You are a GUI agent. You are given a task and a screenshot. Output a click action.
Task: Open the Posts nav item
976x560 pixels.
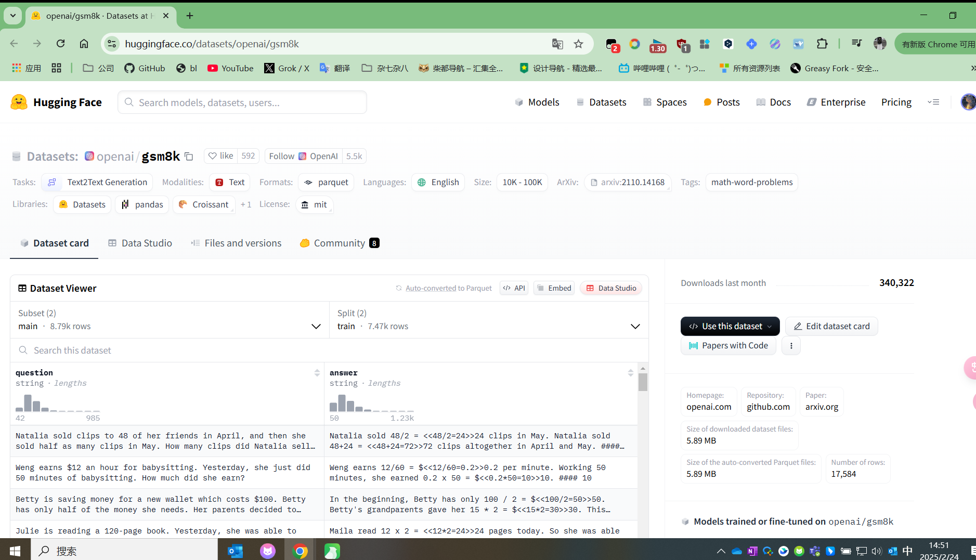point(721,102)
